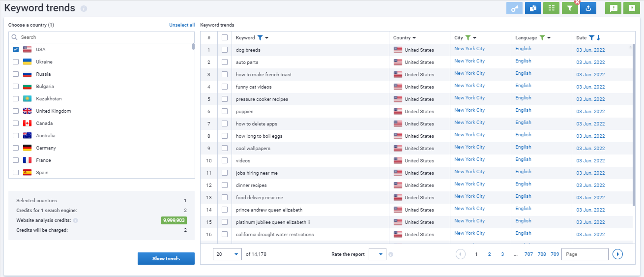This screenshot has width=644, height=277.
Task: Click the English link in auto parts row
Action: [523, 61]
